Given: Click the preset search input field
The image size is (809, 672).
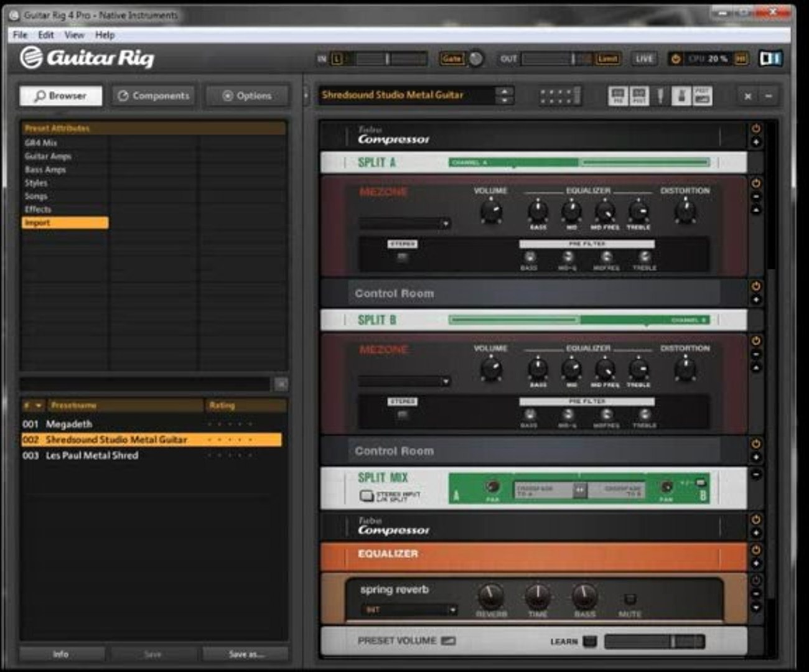Looking at the screenshot, I should pyautogui.click(x=146, y=384).
